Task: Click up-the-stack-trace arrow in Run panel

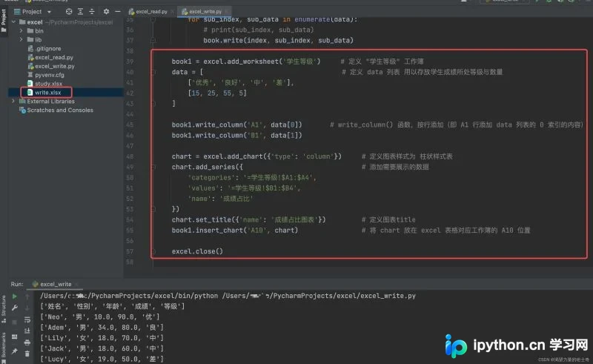Action: point(27,297)
